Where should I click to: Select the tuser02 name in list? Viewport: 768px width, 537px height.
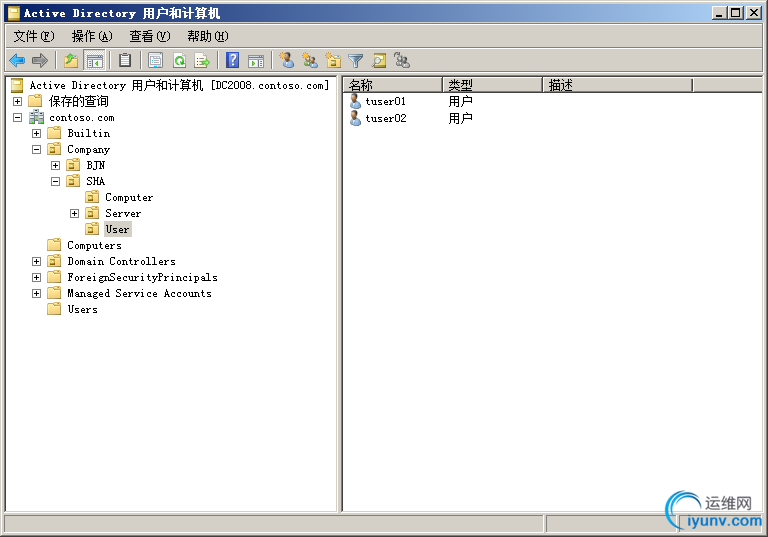(x=386, y=118)
